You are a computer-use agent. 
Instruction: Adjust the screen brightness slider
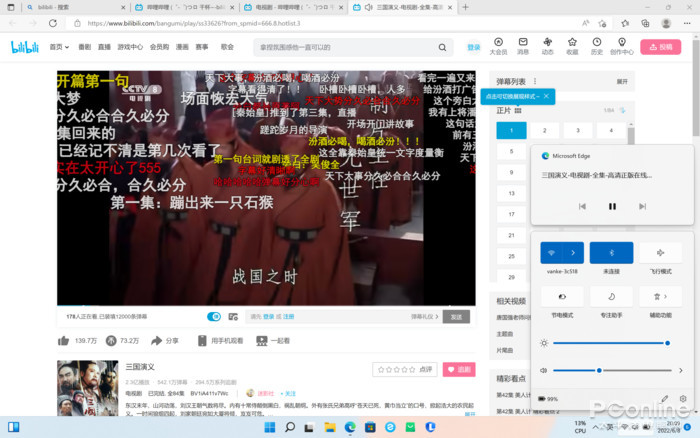click(611, 343)
